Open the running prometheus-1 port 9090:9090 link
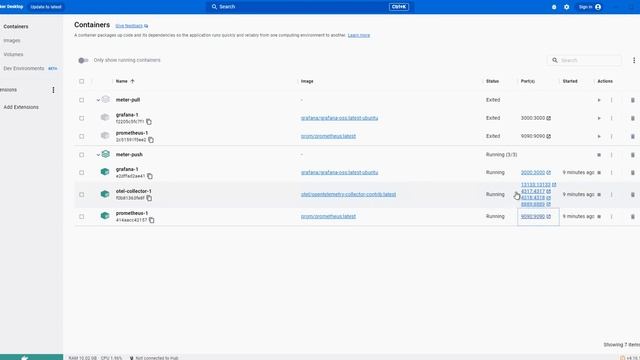Image resolution: width=640 pixels, height=360 pixels. 533,216
